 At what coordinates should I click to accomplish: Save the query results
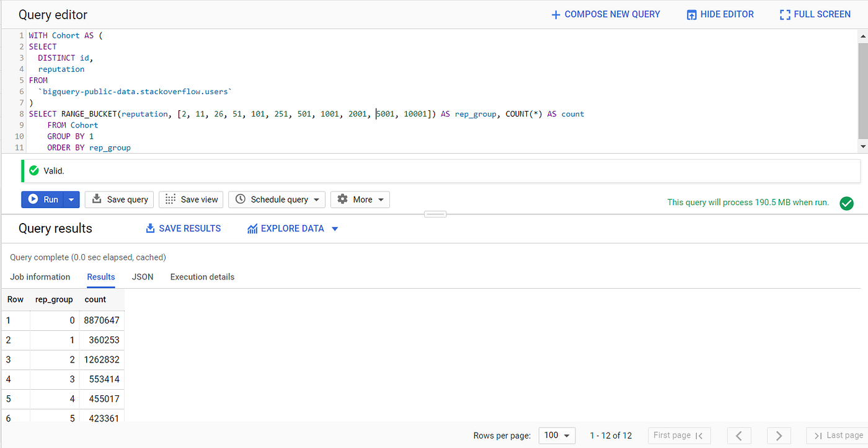coord(183,228)
